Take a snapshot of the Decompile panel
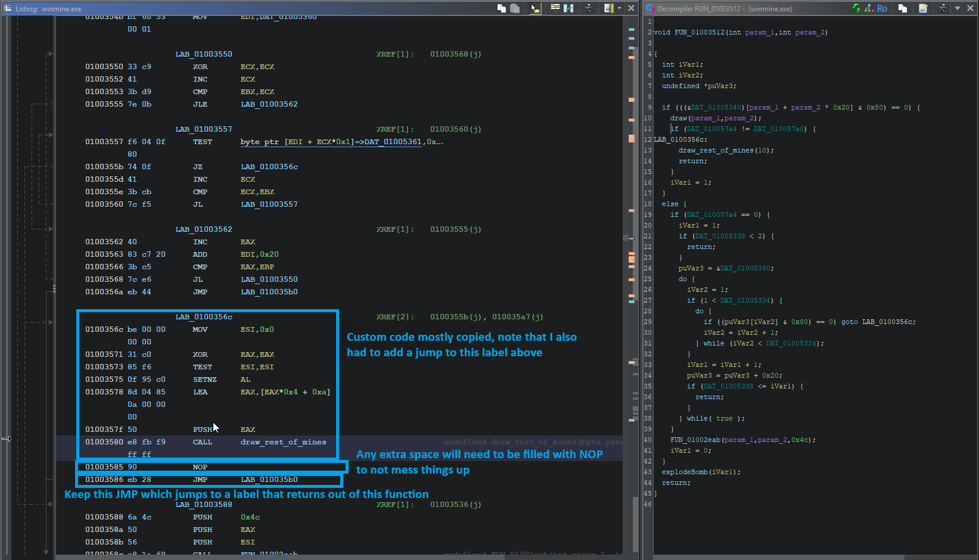 (943, 8)
